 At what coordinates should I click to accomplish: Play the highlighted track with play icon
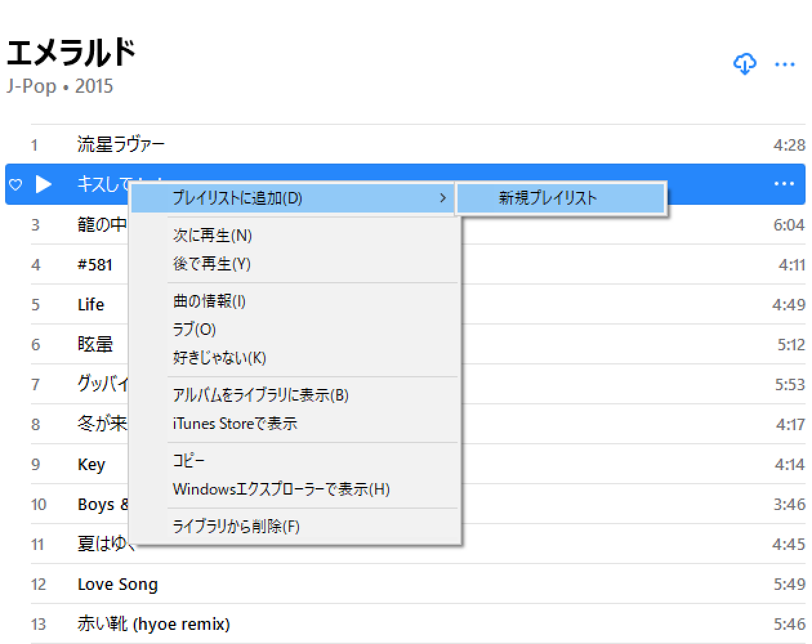coord(43,185)
